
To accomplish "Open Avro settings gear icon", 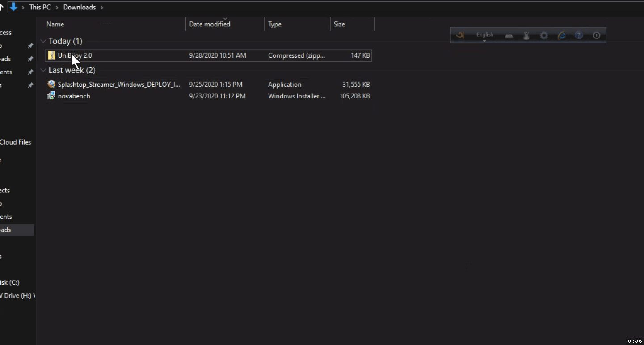I will click(x=544, y=36).
